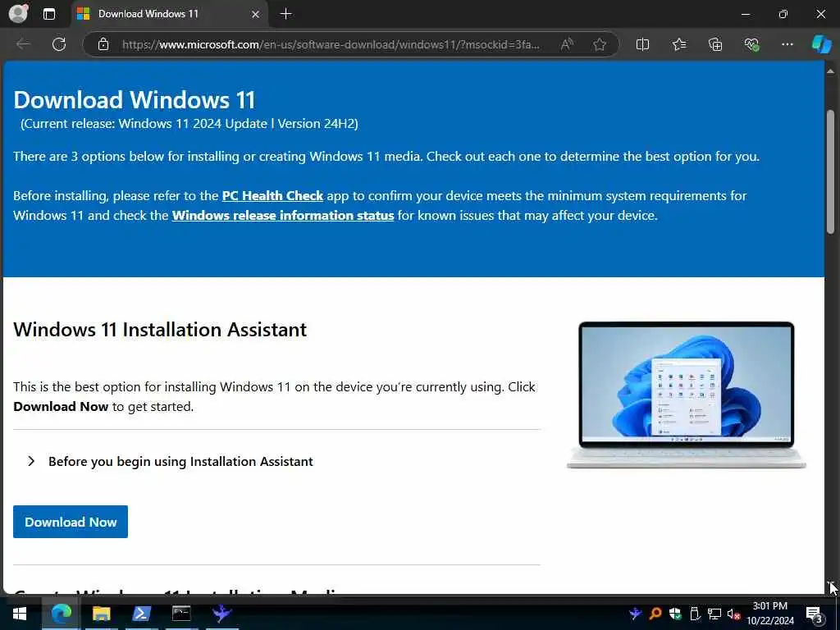The width and height of the screenshot is (840, 630).
Task: Enable split screen view
Action: [x=642, y=44]
